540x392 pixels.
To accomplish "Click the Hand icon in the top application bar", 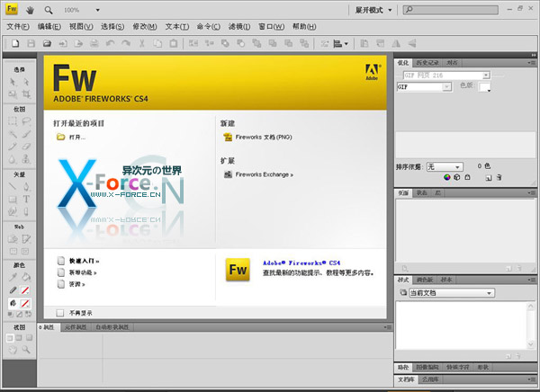I will [31, 10].
